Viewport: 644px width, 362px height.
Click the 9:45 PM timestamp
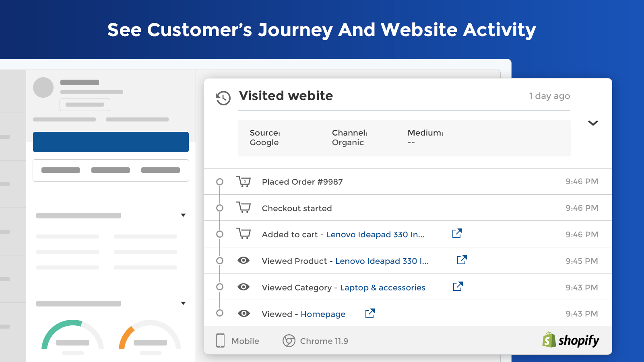point(582,261)
